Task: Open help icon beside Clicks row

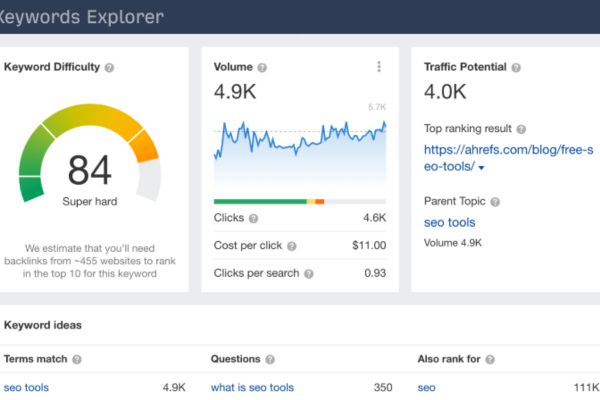Action: coord(253,218)
